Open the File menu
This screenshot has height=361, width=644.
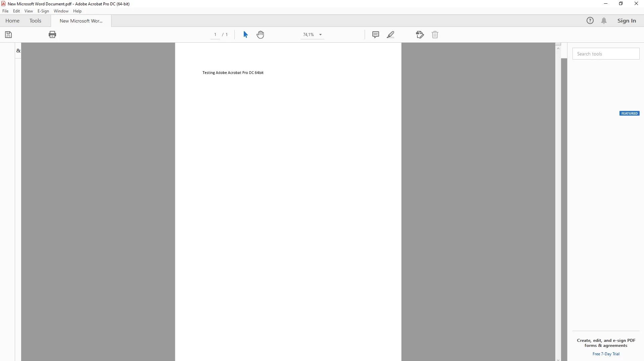(x=5, y=11)
